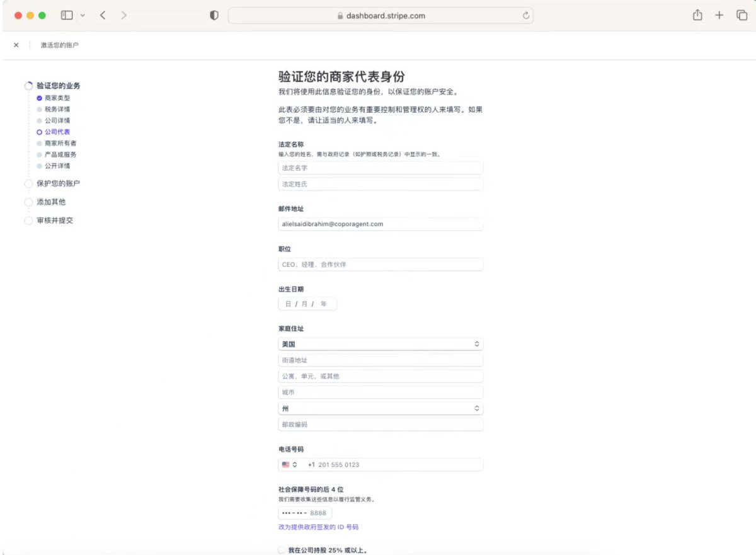Open the phone country flag selector
This screenshot has width=756, height=555.
[290, 465]
